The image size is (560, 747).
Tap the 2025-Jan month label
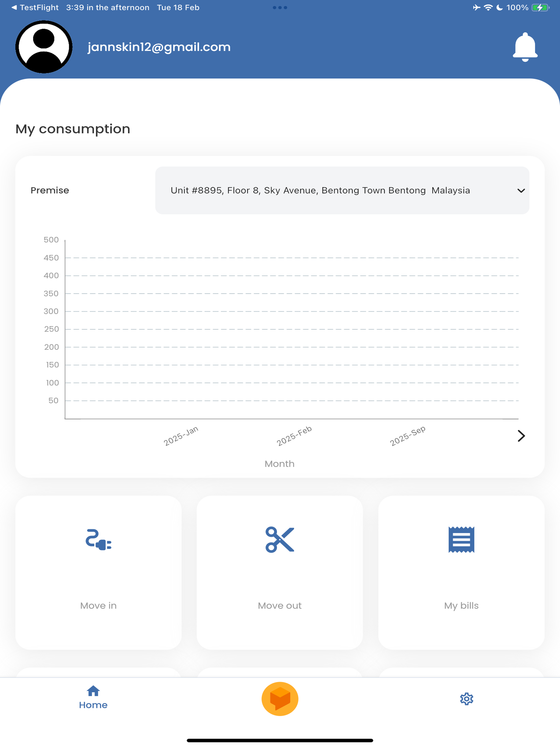click(181, 436)
